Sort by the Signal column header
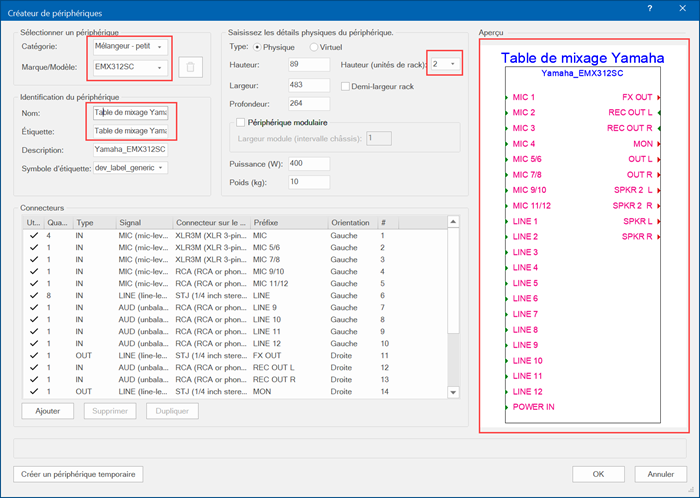This screenshot has height=498, width=700. pos(144,222)
